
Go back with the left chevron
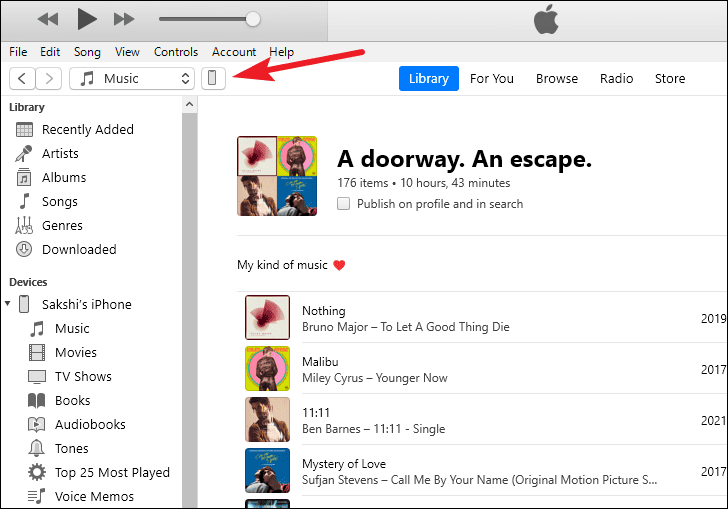coord(22,78)
